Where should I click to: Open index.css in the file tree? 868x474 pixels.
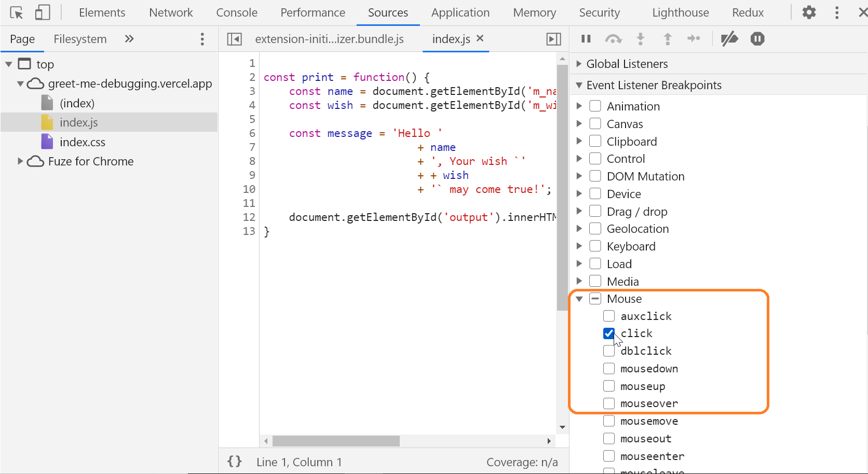[x=83, y=142]
